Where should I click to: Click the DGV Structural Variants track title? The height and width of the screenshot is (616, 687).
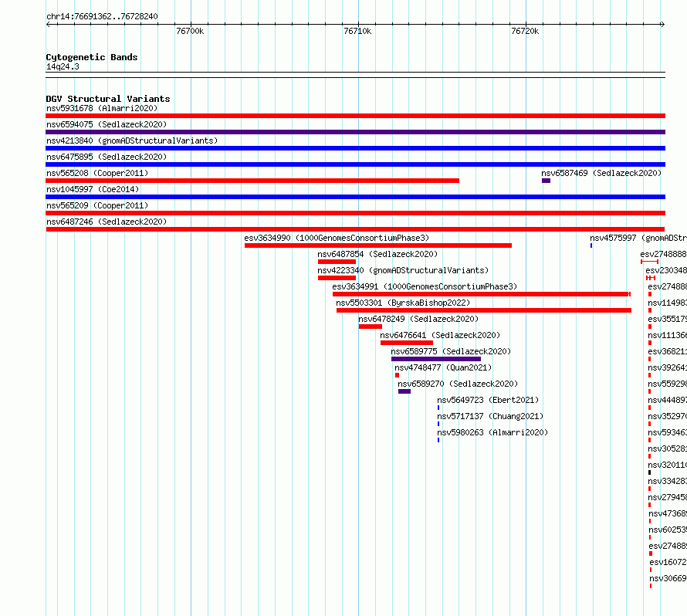pyautogui.click(x=108, y=99)
